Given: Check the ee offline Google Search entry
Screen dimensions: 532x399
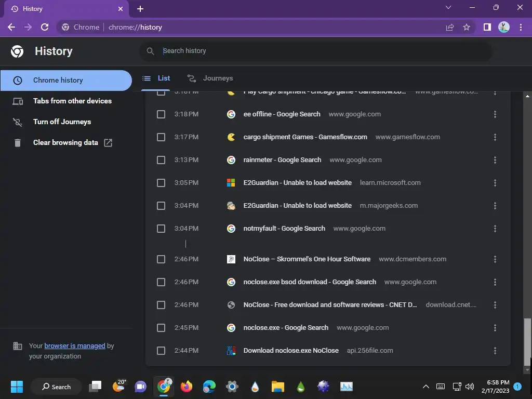Looking at the screenshot, I should (161, 114).
